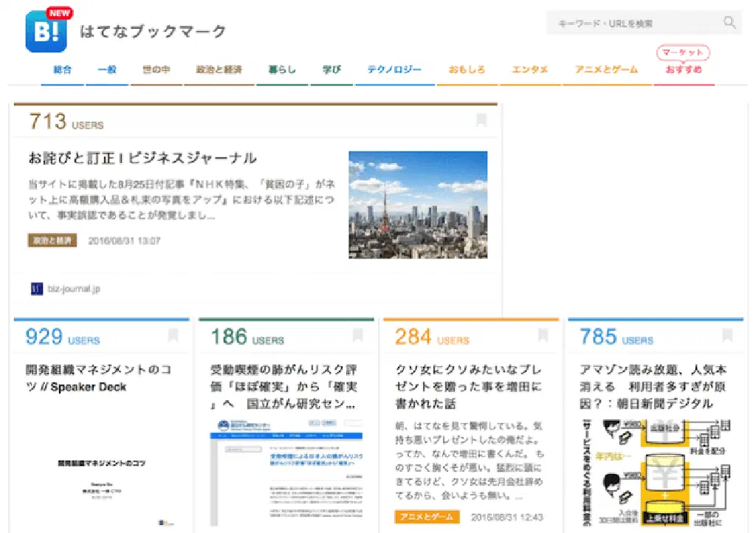Select the アニメとゲーム navigation tab
The height and width of the screenshot is (533, 756).
pyautogui.click(x=606, y=70)
